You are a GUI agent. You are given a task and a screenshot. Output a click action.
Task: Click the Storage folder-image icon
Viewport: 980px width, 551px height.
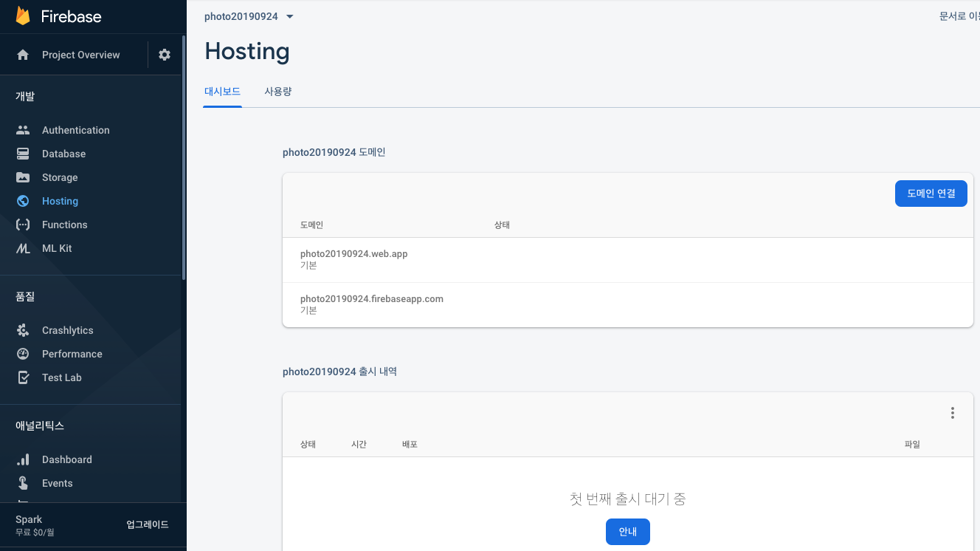pos(23,177)
